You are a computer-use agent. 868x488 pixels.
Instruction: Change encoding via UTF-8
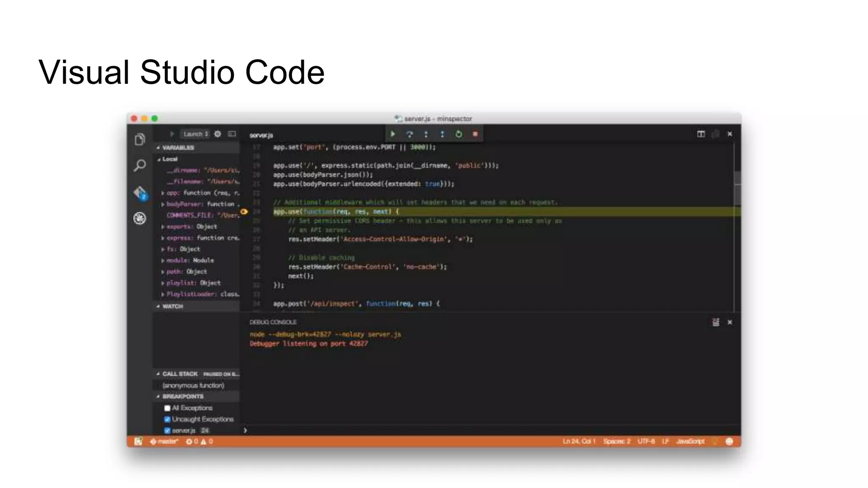coord(646,441)
